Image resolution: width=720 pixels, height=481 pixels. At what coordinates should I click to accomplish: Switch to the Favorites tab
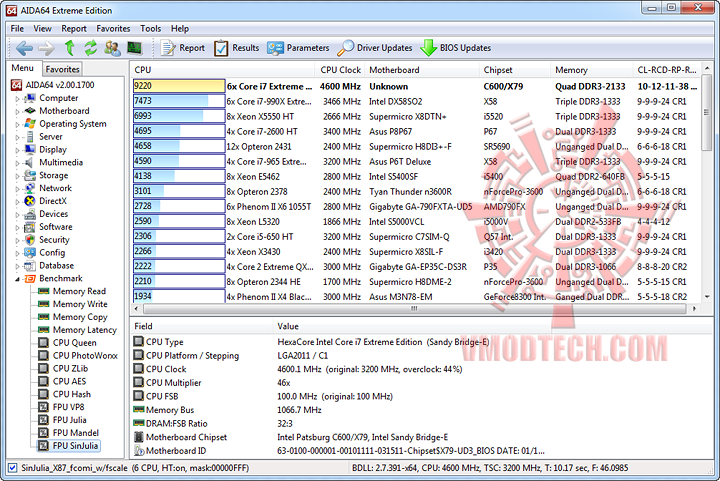tap(62, 69)
